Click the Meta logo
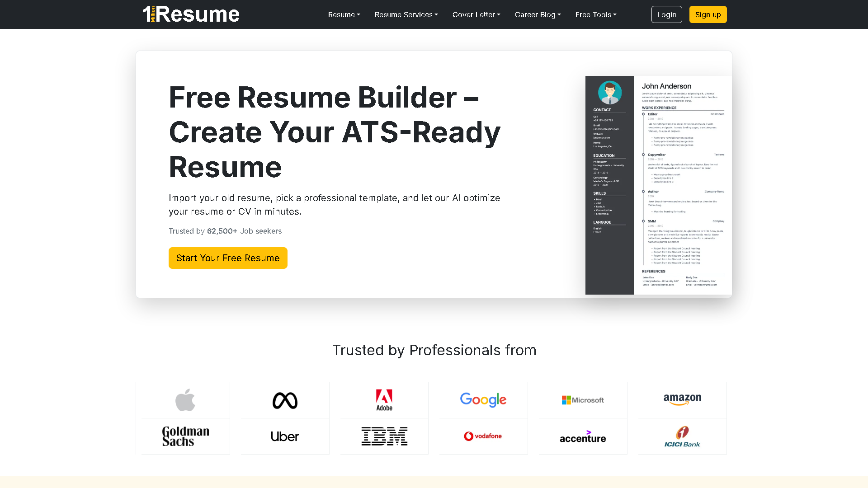This screenshot has width=868, height=488. point(284,399)
